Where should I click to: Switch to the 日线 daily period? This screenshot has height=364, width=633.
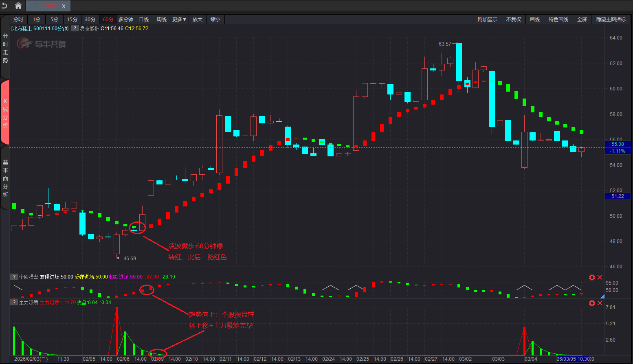(x=144, y=20)
